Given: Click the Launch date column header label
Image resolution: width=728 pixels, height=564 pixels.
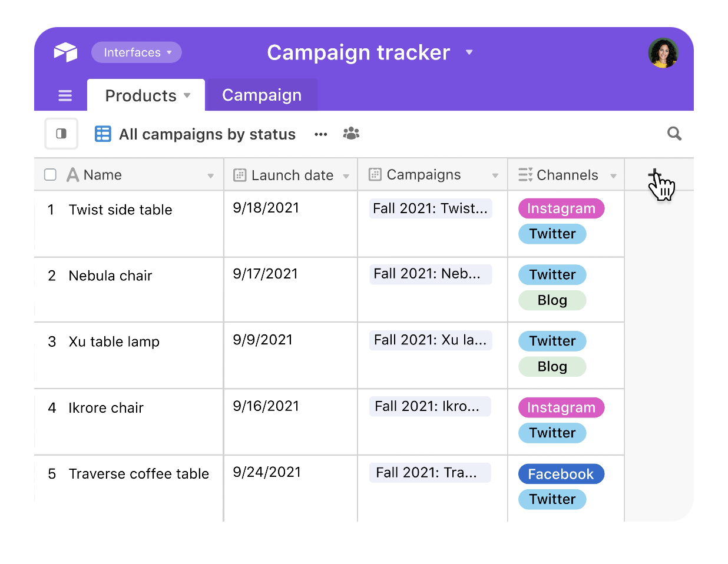Looking at the screenshot, I should pos(292,175).
